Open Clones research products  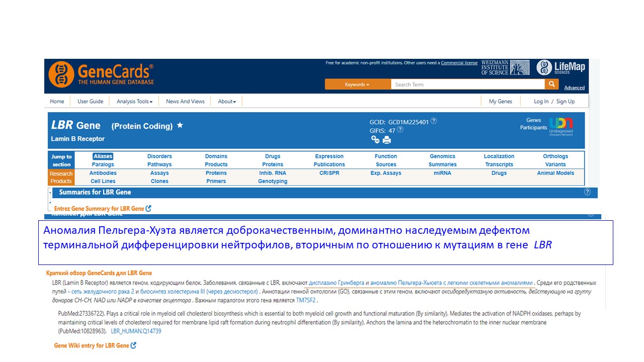click(159, 181)
